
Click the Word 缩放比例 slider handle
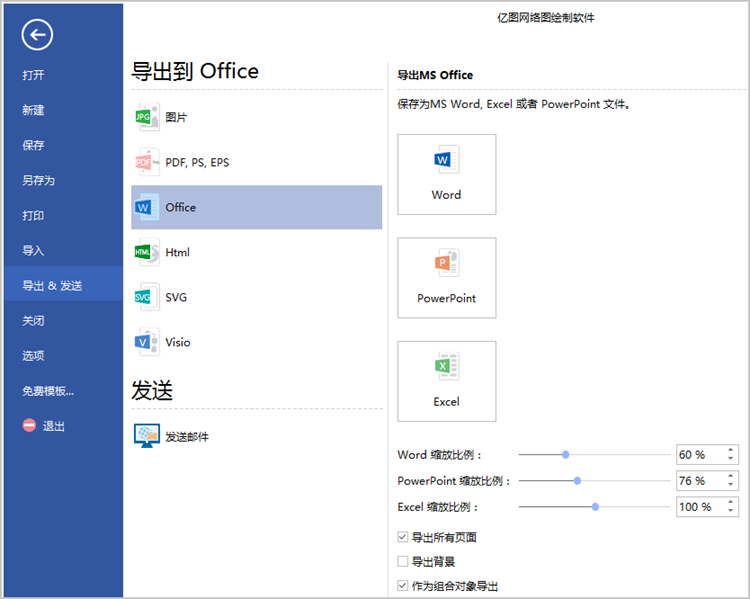565,455
